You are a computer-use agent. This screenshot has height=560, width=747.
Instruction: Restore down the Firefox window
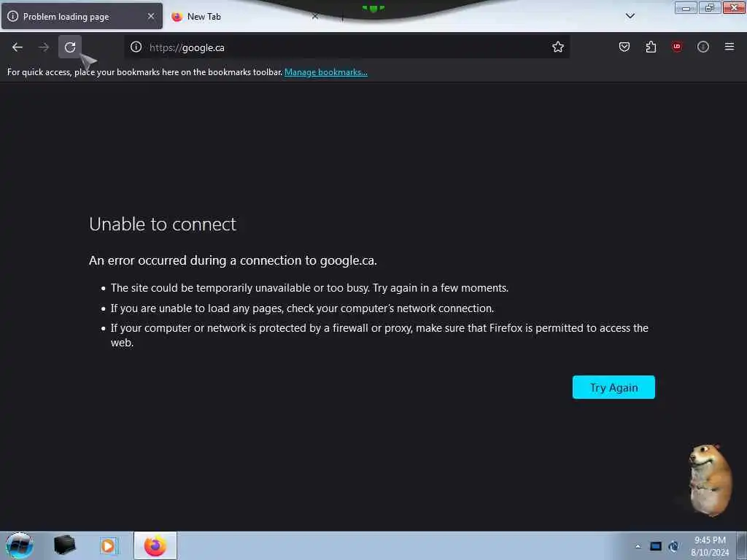click(x=709, y=7)
